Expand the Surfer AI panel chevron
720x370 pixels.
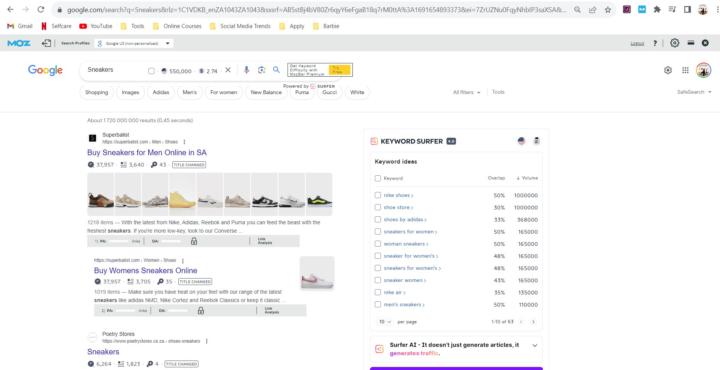click(534, 345)
